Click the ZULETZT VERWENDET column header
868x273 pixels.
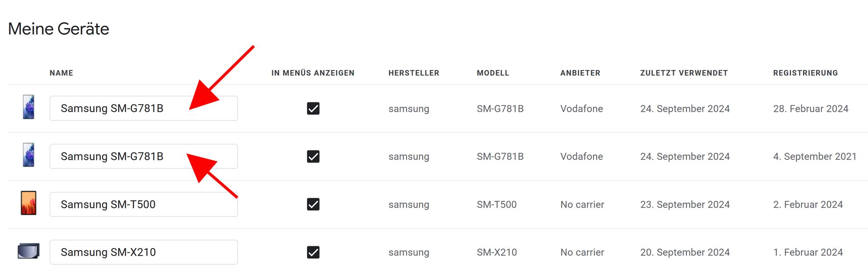(684, 73)
